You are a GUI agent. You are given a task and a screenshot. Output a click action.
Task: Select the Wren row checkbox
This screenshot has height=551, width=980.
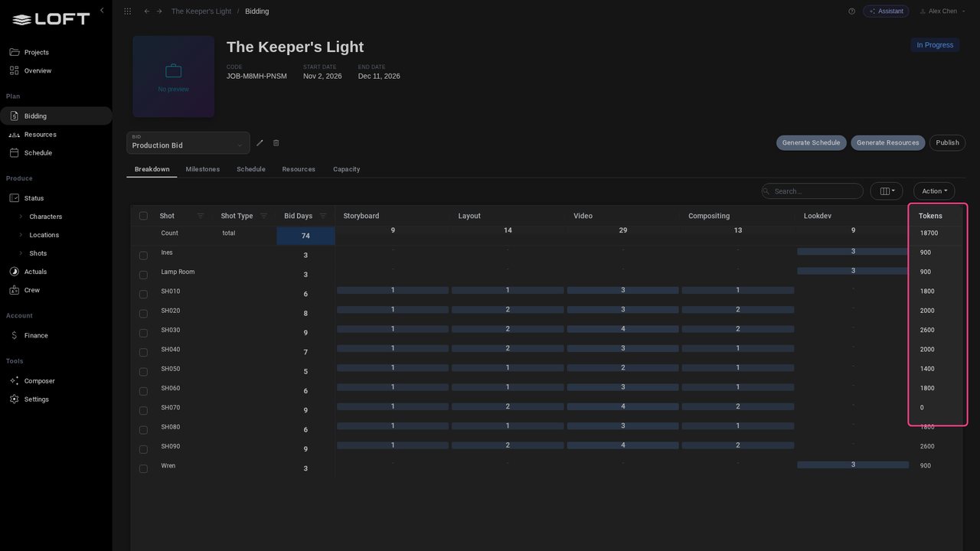pyautogui.click(x=143, y=468)
